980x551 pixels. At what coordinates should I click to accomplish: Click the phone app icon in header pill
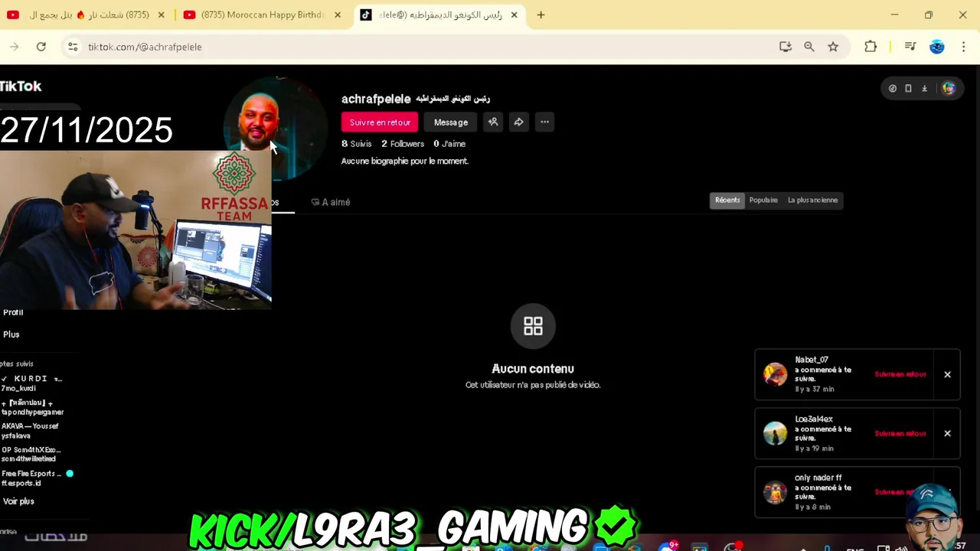click(908, 89)
